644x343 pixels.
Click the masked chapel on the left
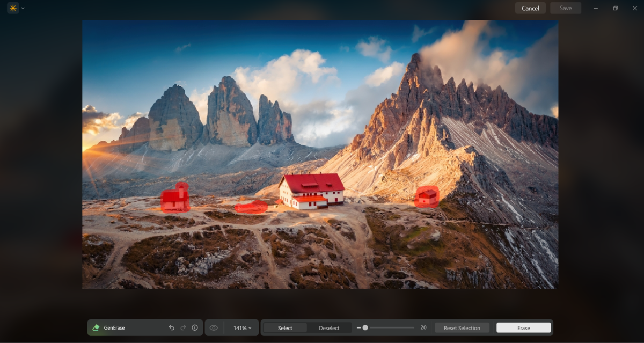175,198
